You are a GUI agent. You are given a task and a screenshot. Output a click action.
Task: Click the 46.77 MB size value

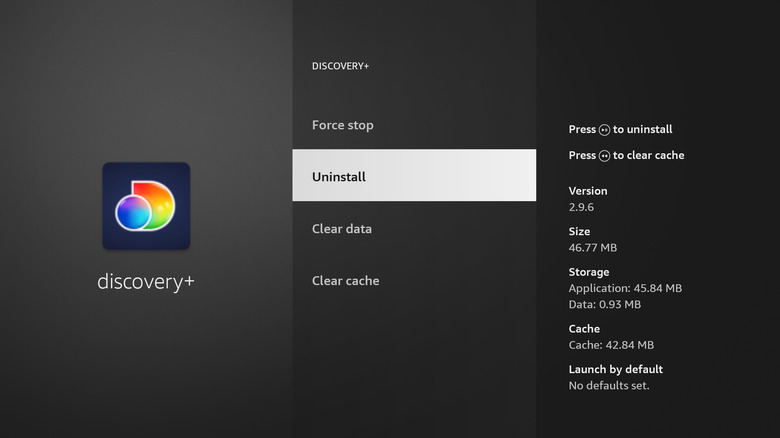594,247
